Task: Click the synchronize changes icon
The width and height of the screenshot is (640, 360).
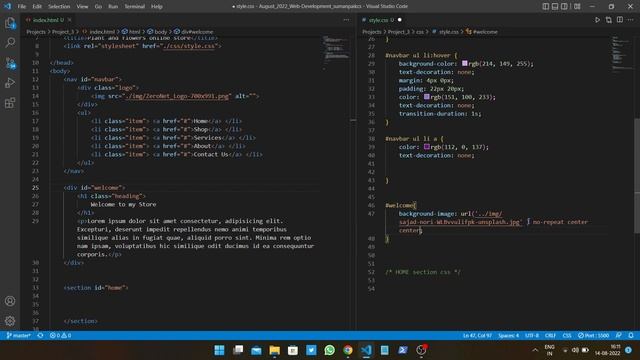Action: pyautogui.click(x=40, y=336)
